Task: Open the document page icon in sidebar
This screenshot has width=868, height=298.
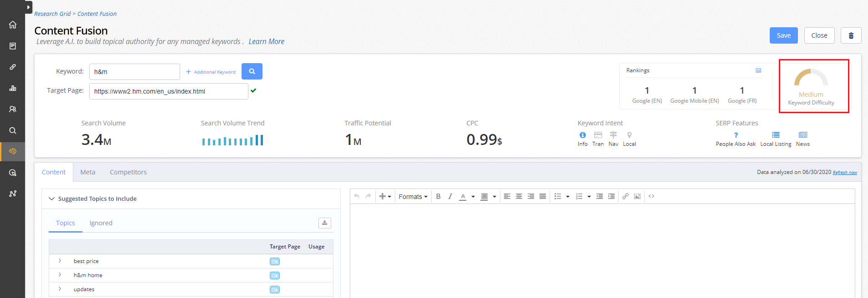Action: point(13,46)
